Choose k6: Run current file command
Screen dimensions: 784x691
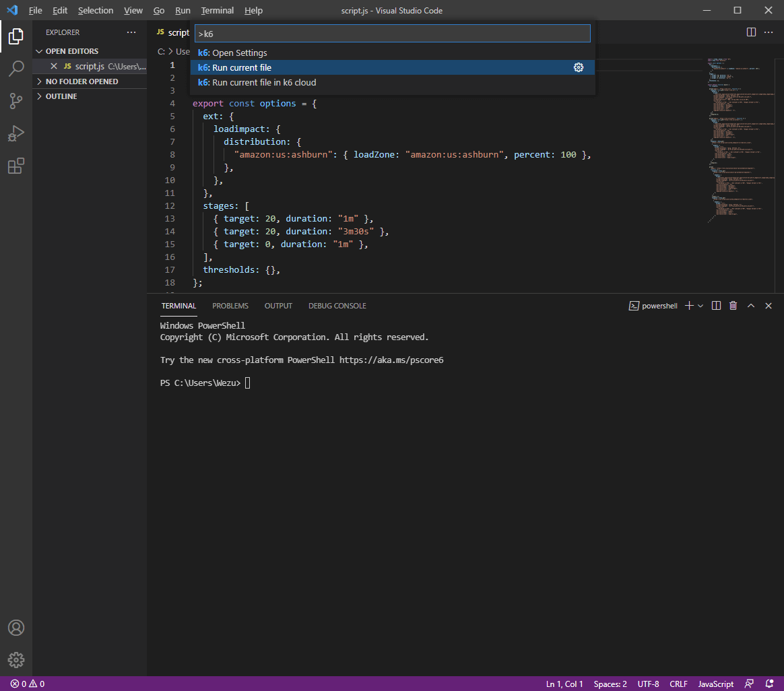(x=393, y=67)
